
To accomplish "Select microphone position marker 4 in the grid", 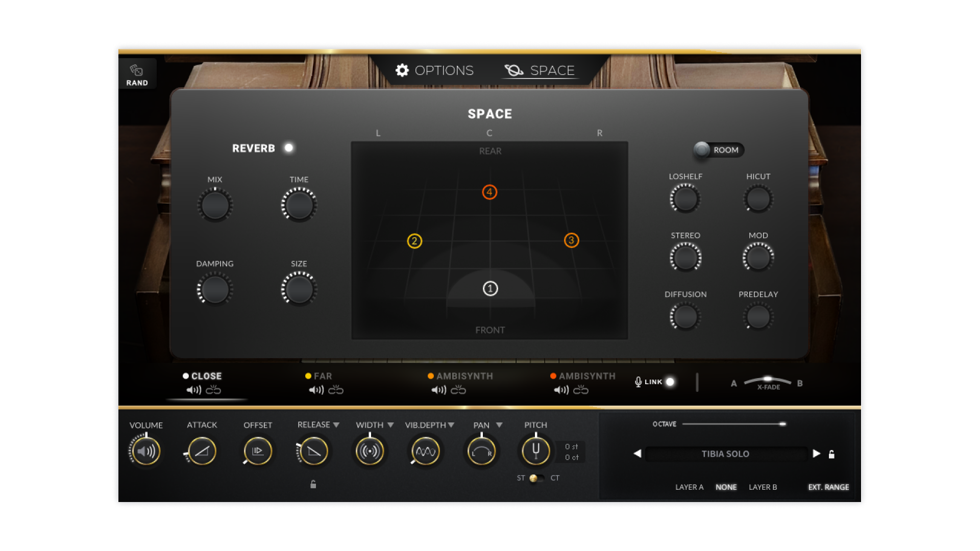I will coord(489,191).
